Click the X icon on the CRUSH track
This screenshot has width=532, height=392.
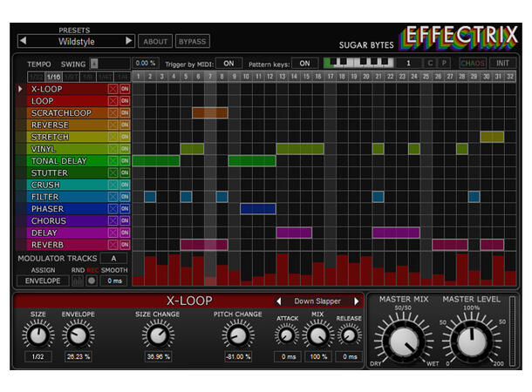pos(113,185)
